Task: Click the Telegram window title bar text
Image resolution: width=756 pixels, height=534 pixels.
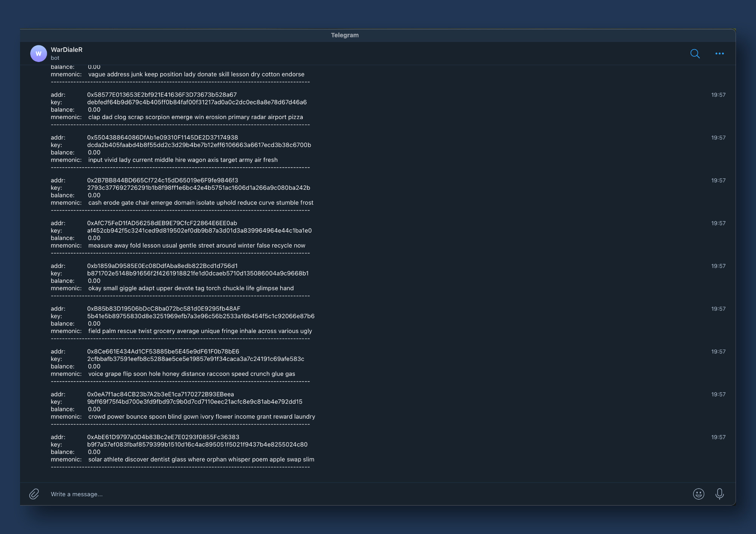Action: (x=345, y=35)
